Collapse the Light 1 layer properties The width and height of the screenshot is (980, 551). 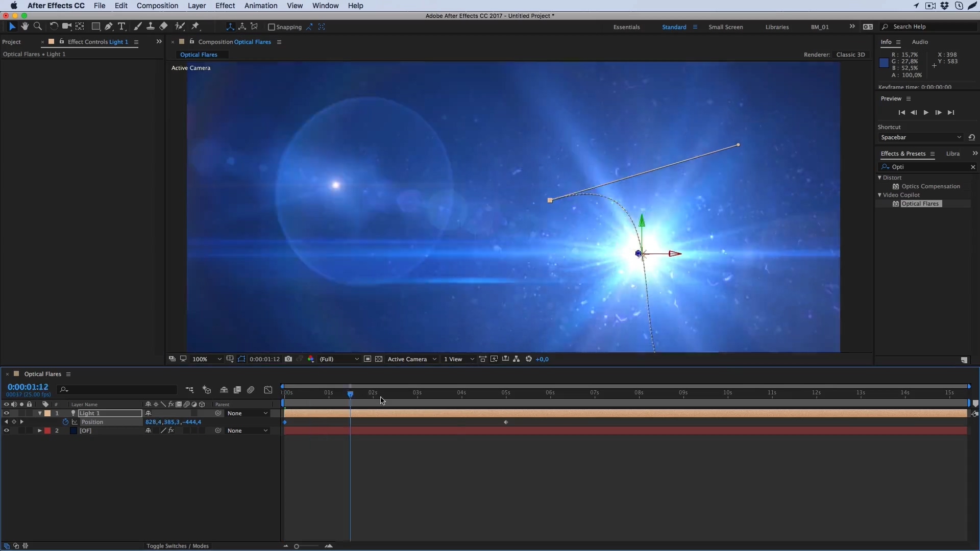coord(40,413)
